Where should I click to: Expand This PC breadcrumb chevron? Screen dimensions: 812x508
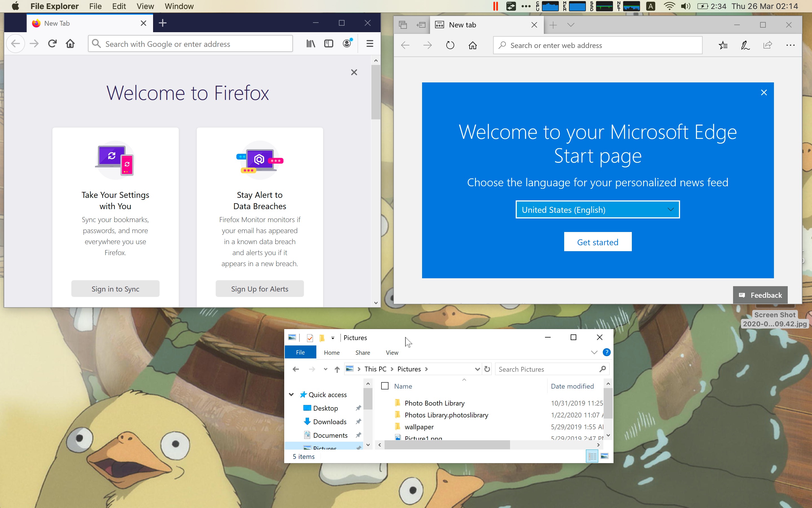[x=392, y=369]
